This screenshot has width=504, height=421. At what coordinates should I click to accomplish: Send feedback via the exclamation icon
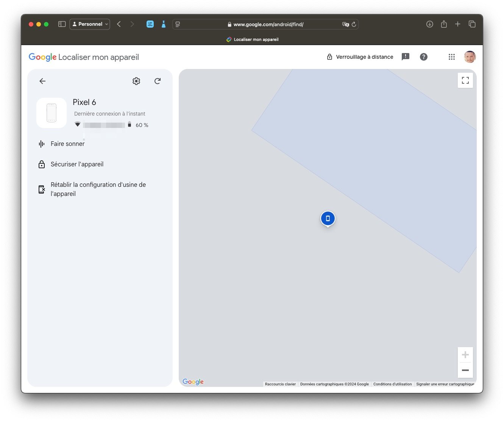tap(406, 57)
